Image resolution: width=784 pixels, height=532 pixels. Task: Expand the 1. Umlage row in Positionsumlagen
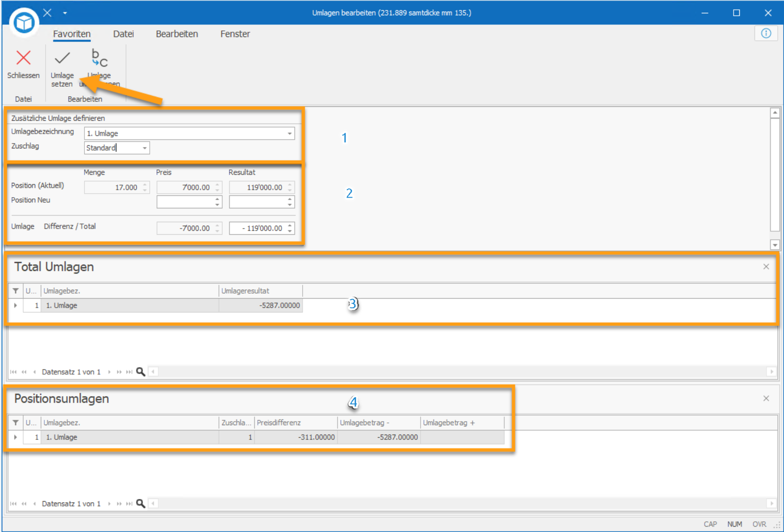[x=16, y=437]
